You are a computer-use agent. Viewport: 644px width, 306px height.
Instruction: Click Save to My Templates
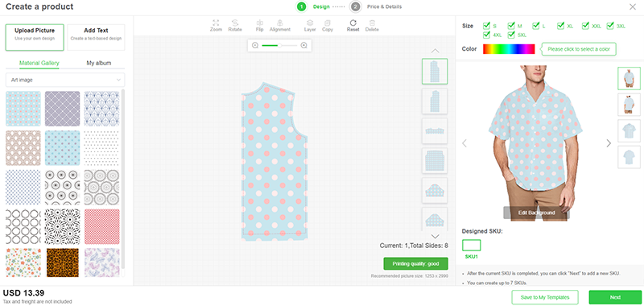click(x=545, y=297)
